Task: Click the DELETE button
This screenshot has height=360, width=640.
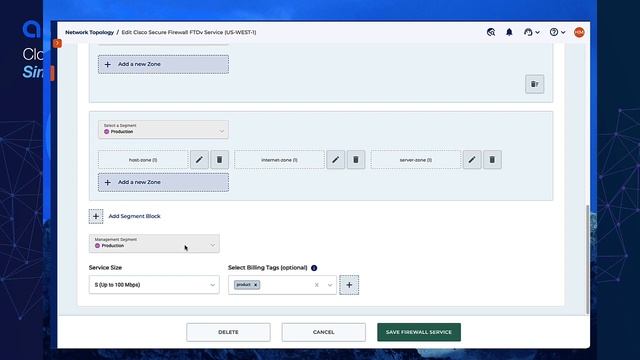Action: click(x=228, y=332)
